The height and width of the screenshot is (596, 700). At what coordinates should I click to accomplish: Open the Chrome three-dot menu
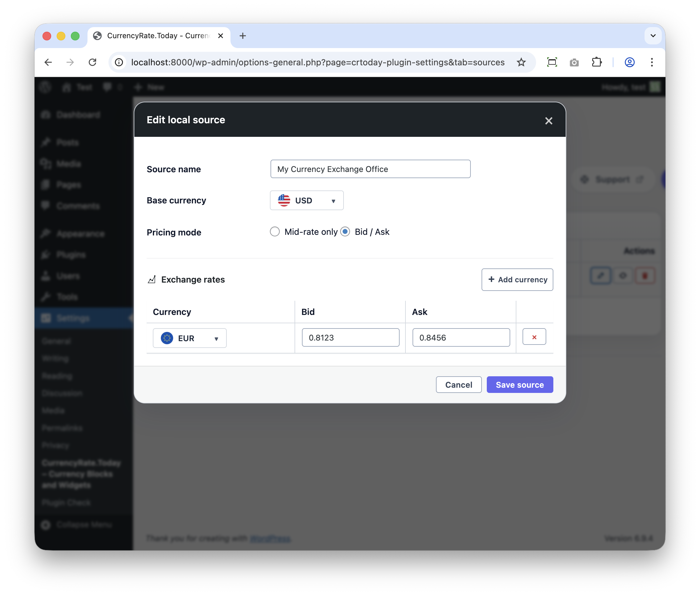pyautogui.click(x=651, y=62)
